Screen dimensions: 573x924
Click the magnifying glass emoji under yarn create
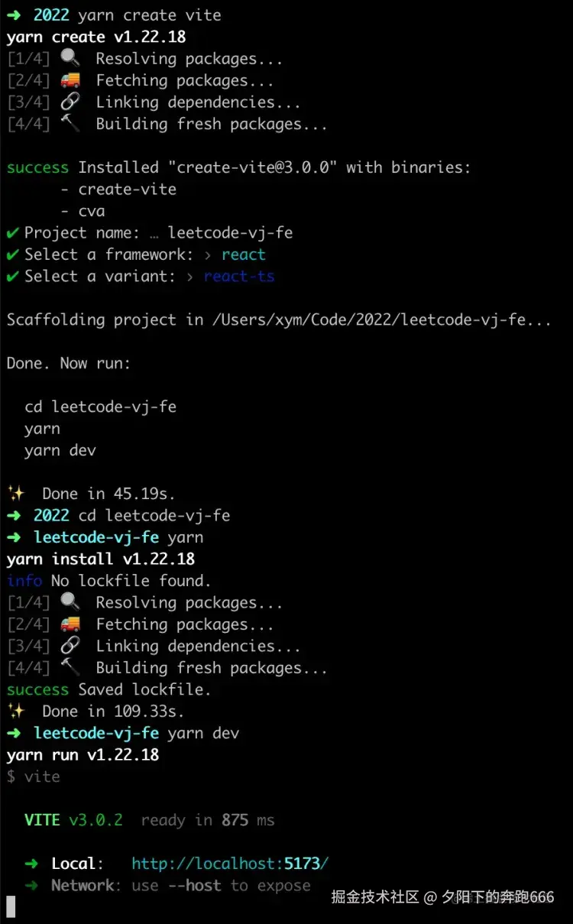70,58
